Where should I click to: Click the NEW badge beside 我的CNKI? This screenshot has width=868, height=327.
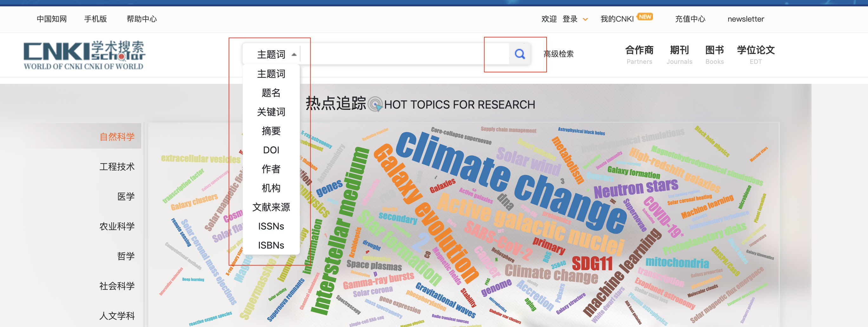coord(645,17)
